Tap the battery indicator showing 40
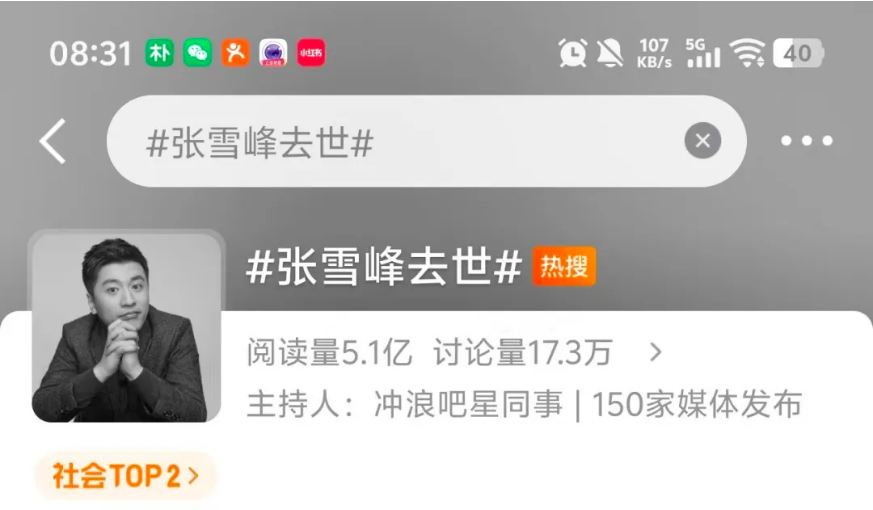This screenshot has width=873, height=510. 798,53
